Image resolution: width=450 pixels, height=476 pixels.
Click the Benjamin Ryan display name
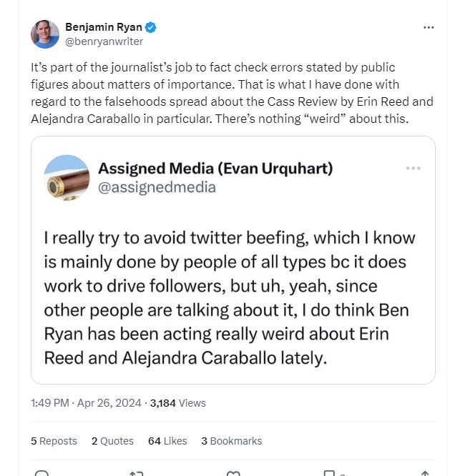point(103,27)
